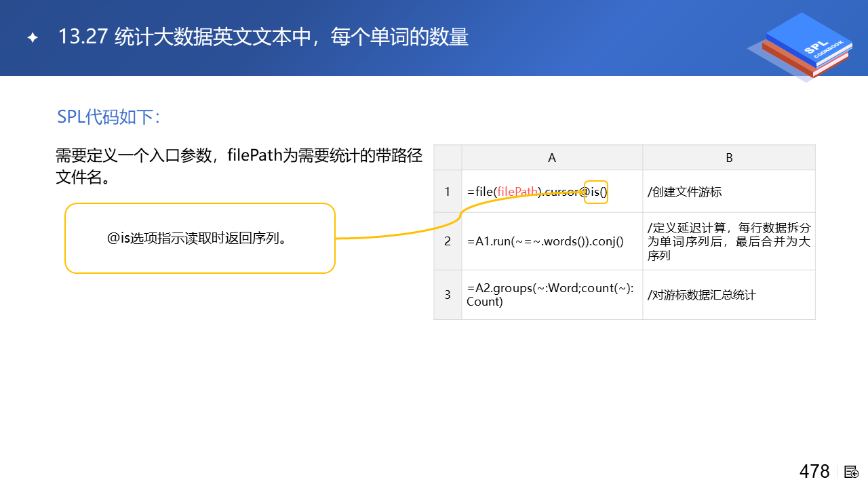The width and height of the screenshot is (868, 488).
Task: Select row header 3
Action: [x=448, y=294]
